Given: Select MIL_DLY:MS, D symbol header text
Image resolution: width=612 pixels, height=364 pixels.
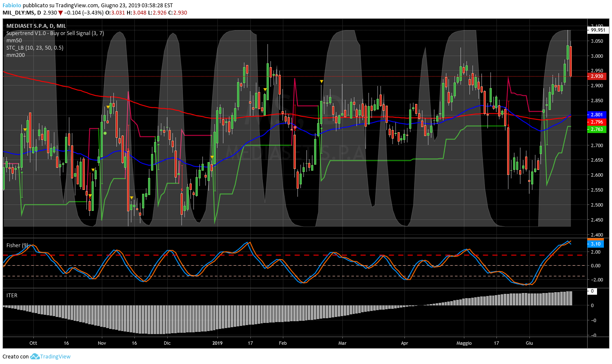Looking at the screenshot, I should click(21, 12).
